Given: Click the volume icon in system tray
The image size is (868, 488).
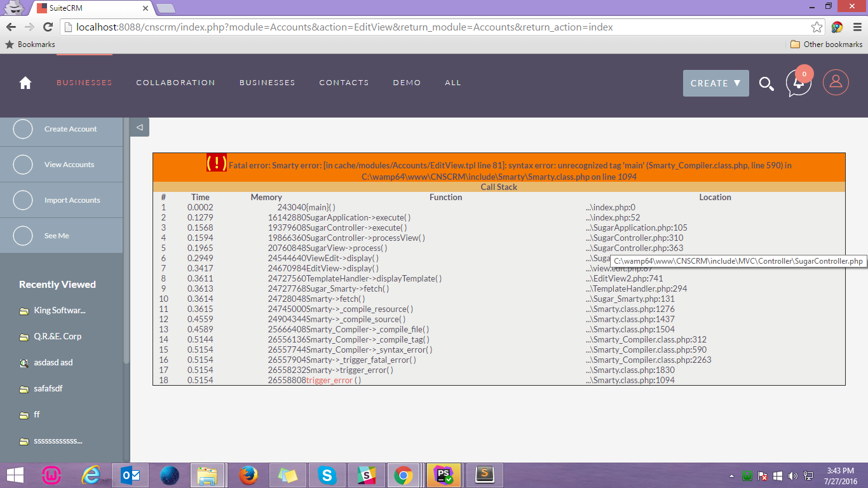Looking at the screenshot, I should 793,476.
